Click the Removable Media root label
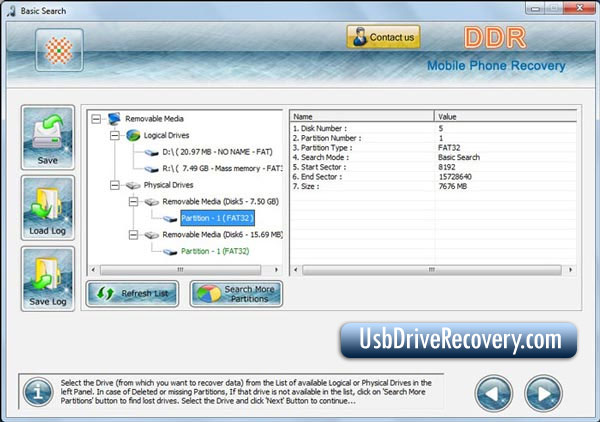This screenshot has height=422, width=600. pos(154,119)
